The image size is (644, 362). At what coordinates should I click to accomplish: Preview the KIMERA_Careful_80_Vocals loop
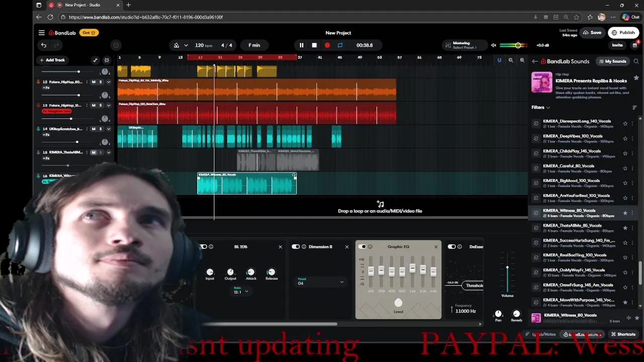(x=536, y=168)
